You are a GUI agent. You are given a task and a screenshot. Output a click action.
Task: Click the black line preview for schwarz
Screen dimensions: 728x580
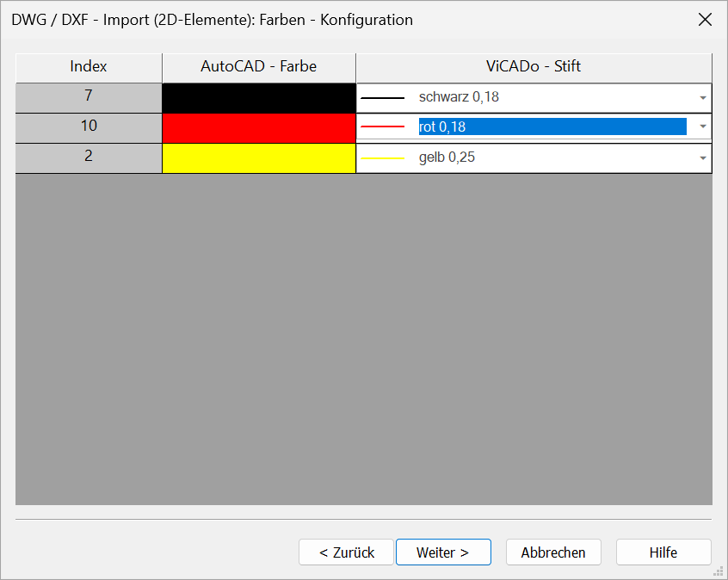point(383,98)
